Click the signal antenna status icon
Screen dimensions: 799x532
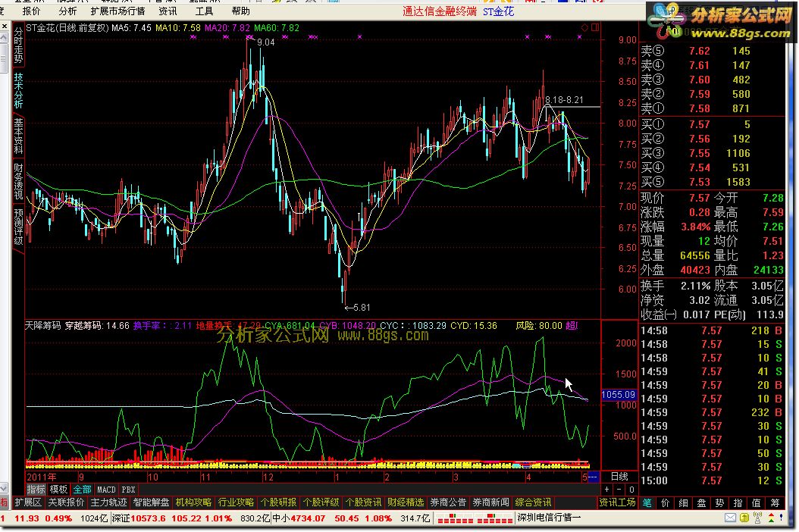(x=758, y=518)
